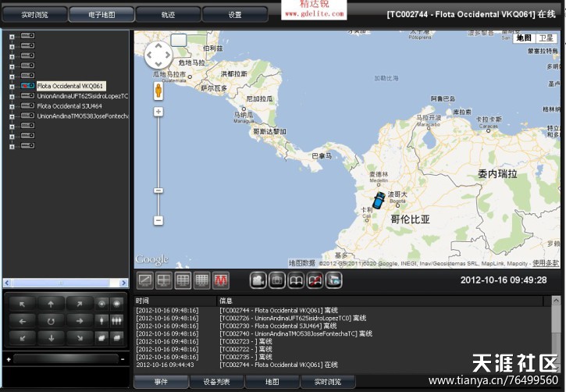Move PTZ camera up-right
The height and width of the screenshot is (392, 566).
click(80, 305)
